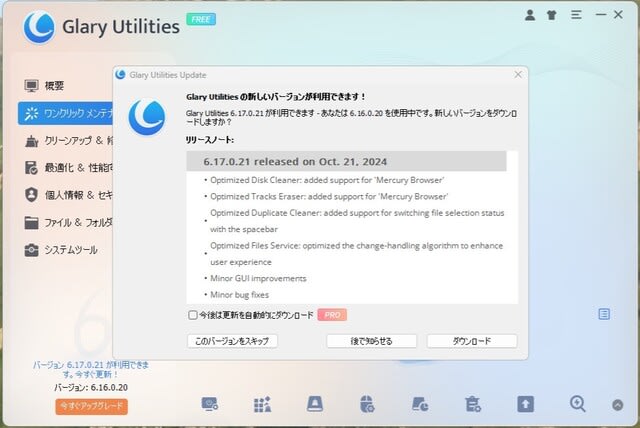This screenshot has width=640, height=428.
Task: Click the release heading 6.17.0.21 released on Oct. 21. 2024
Action: (x=295, y=162)
